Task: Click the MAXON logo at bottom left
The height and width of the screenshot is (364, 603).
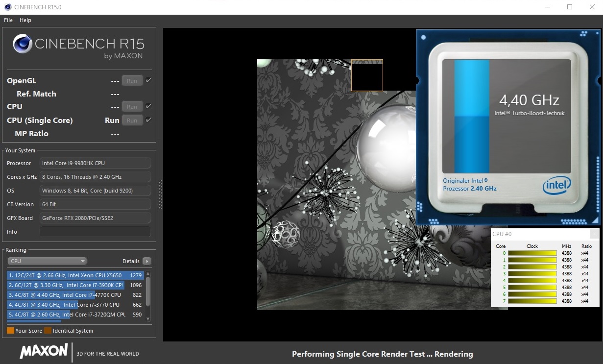Action: click(x=44, y=351)
